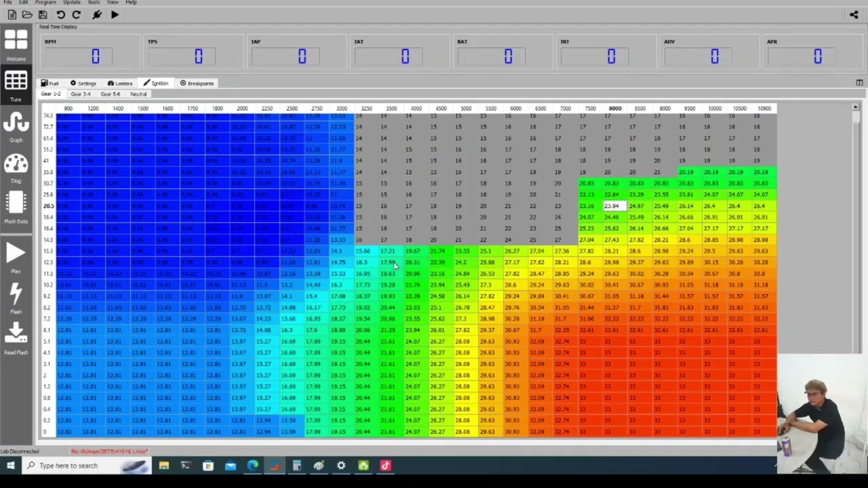This screenshot has width=868, height=488.
Task: Redo change with toolbar arrow
Action: pyautogui.click(x=77, y=14)
